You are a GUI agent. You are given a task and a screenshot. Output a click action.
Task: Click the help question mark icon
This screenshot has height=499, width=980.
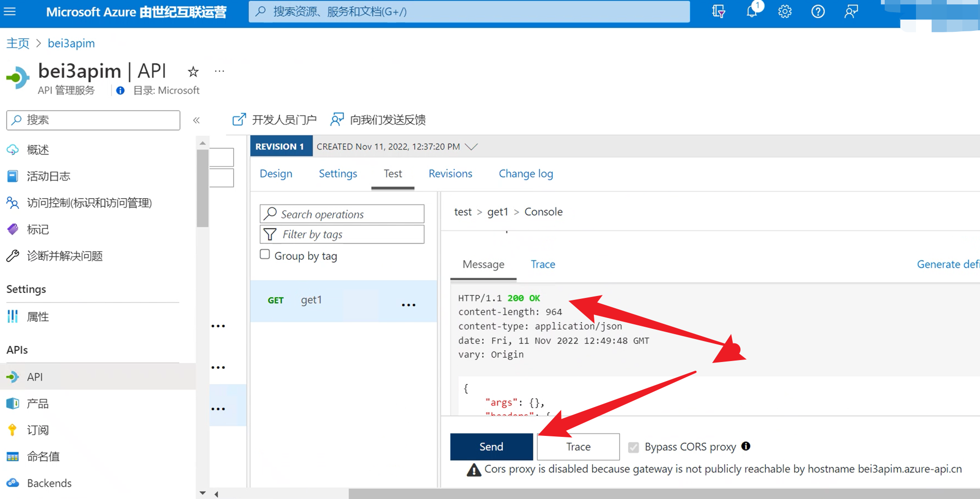coord(818,11)
